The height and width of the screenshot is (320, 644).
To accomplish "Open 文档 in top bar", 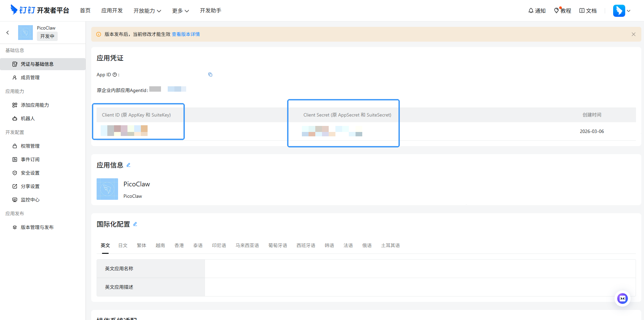I will click(x=588, y=11).
